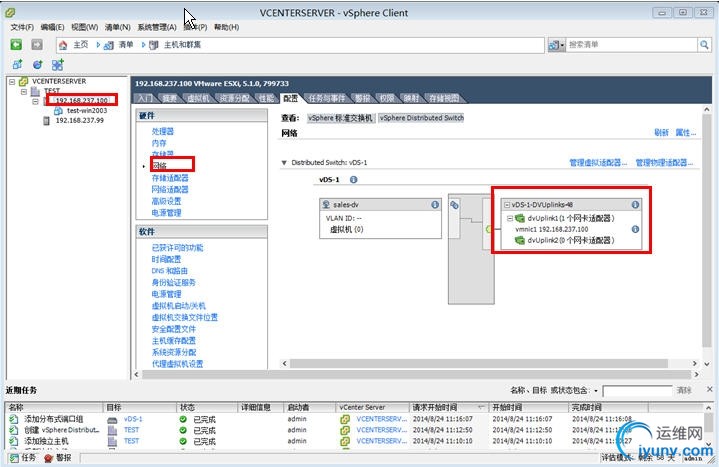This screenshot has width=719, height=467.
Task: Click the recent tasks filter text field
Action: tap(637, 391)
